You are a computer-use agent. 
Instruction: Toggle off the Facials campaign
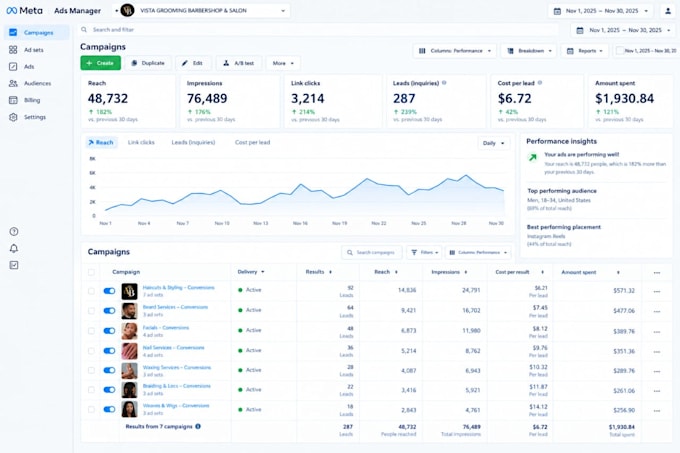click(x=109, y=331)
